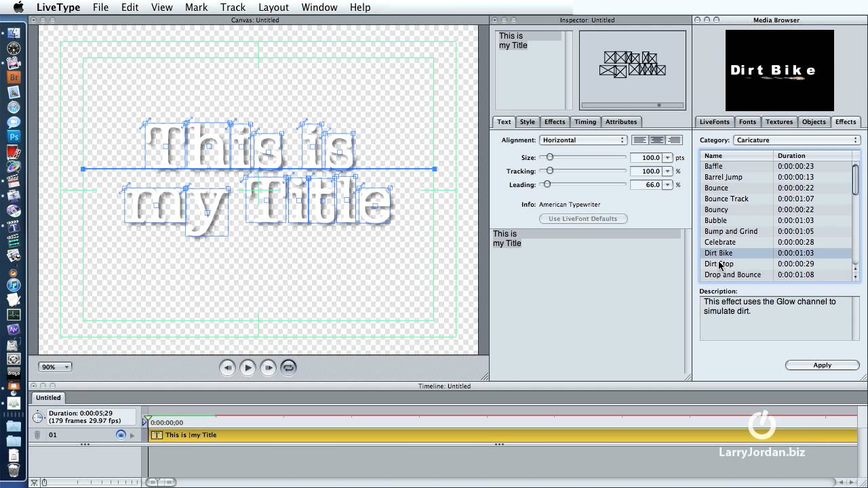The height and width of the screenshot is (488, 868).
Task: Click the Dirt Bike preview thumbnail
Action: pyautogui.click(x=779, y=70)
